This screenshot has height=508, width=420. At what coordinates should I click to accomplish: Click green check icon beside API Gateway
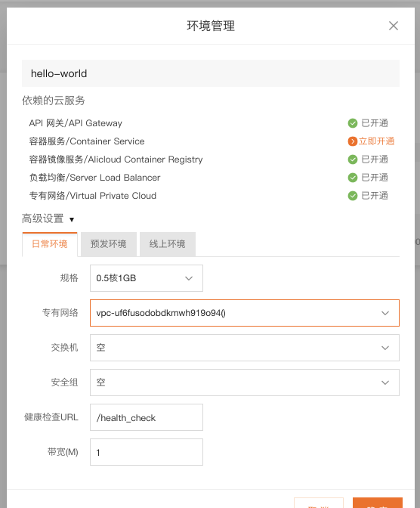tap(352, 123)
